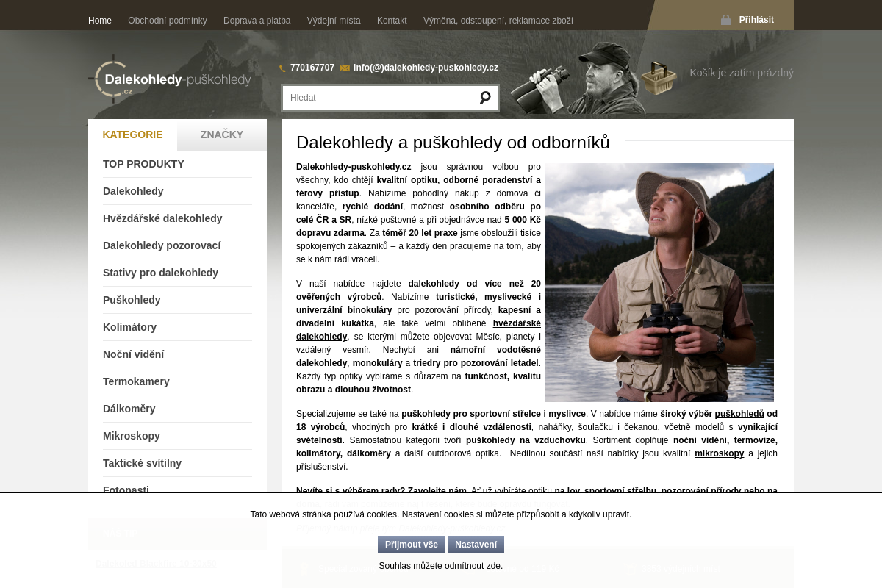This screenshot has height=588, width=882.
Task: Go to Hvězdářské dalekohledy category
Action: coord(162,218)
